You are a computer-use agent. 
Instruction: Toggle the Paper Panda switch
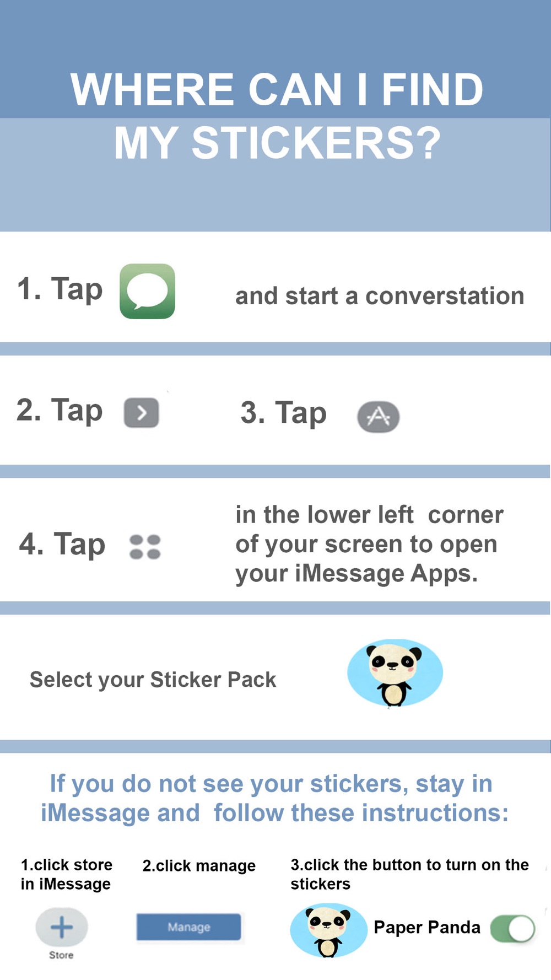(512, 928)
